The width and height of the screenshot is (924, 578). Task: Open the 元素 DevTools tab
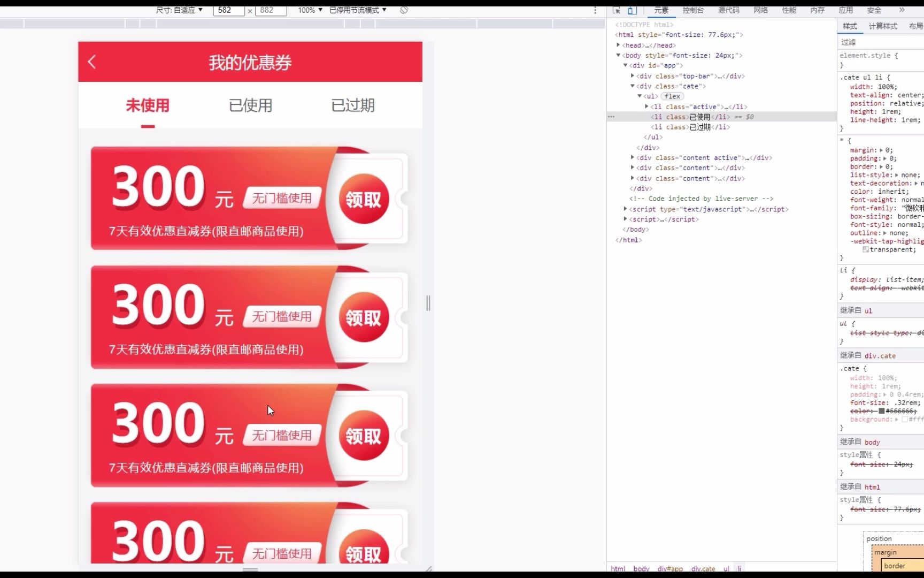(x=661, y=10)
